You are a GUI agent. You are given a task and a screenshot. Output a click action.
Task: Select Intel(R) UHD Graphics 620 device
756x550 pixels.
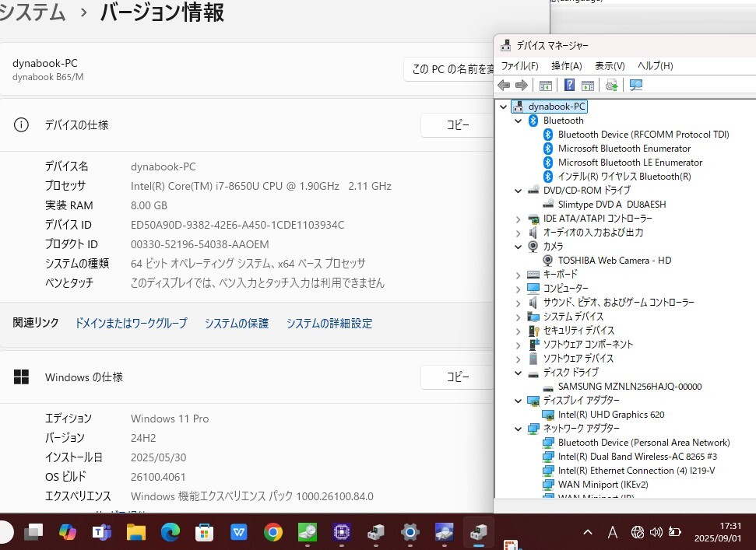pyautogui.click(x=610, y=415)
